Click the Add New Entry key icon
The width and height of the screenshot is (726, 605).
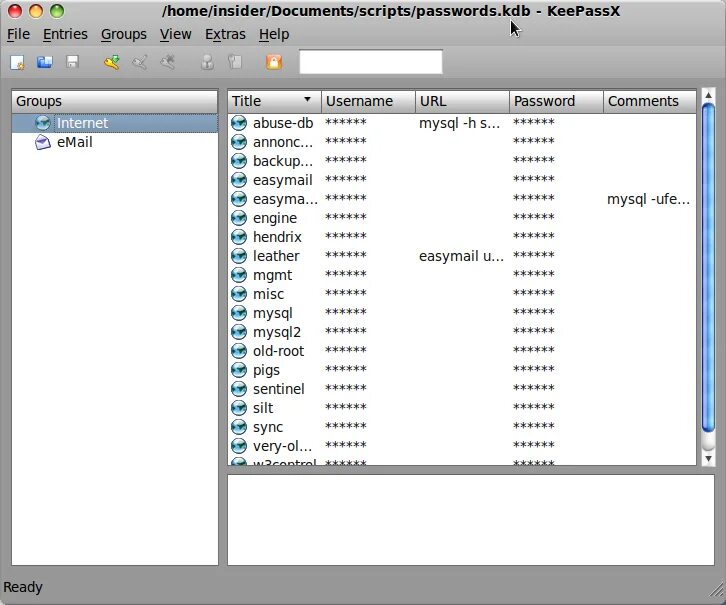[x=112, y=62]
